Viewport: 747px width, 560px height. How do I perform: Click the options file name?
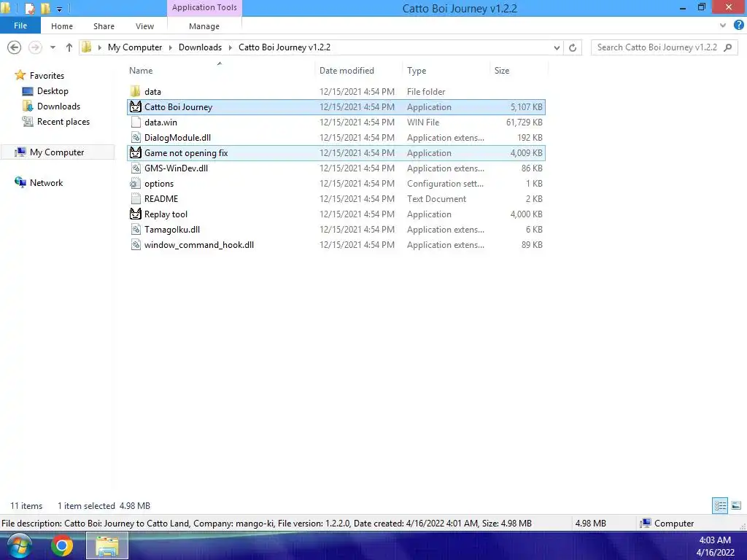158,183
